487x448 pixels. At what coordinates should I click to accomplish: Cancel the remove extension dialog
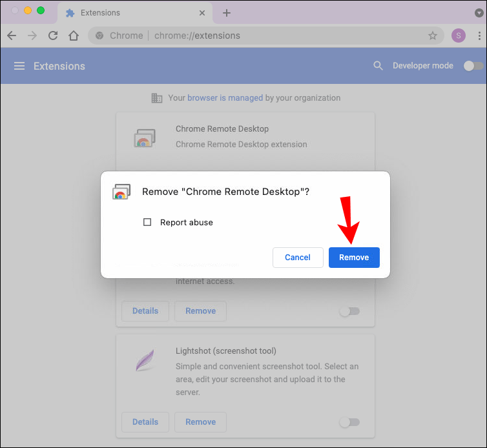(x=297, y=257)
